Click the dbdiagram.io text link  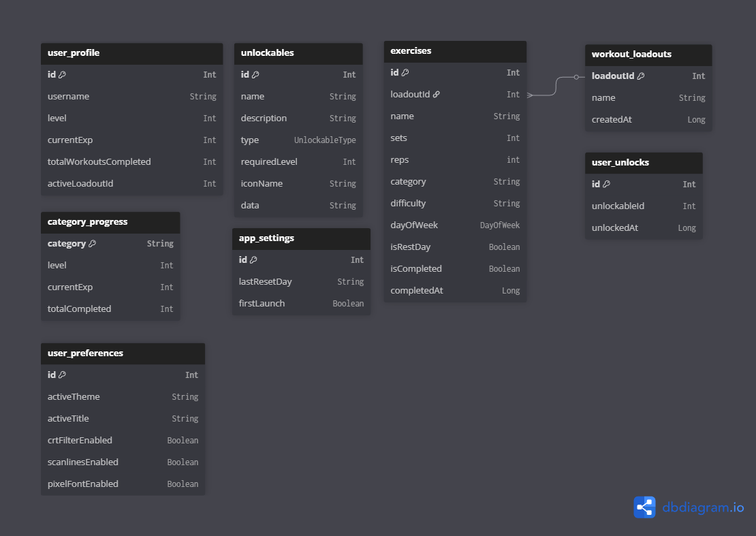pos(703,508)
